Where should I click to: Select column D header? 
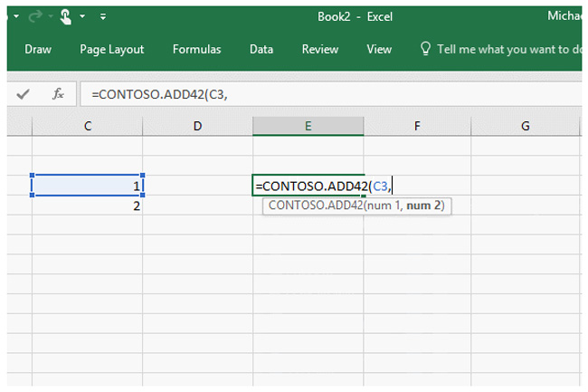tap(197, 126)
